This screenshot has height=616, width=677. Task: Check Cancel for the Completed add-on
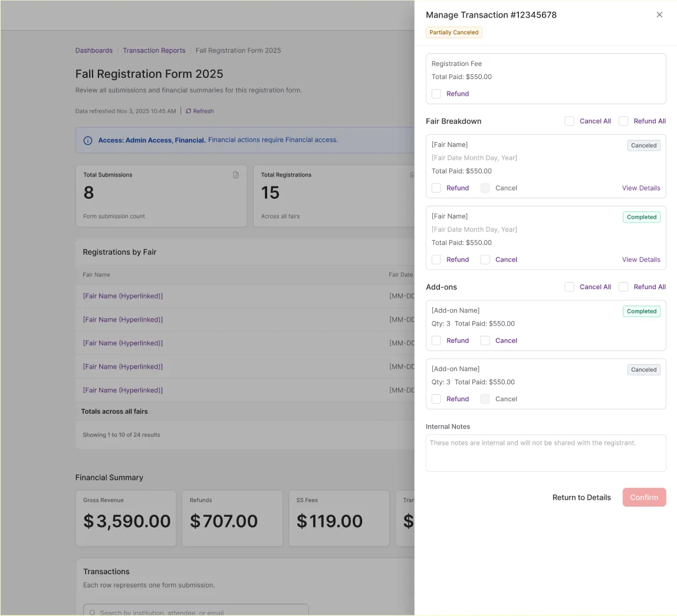(x=485, y=340)
